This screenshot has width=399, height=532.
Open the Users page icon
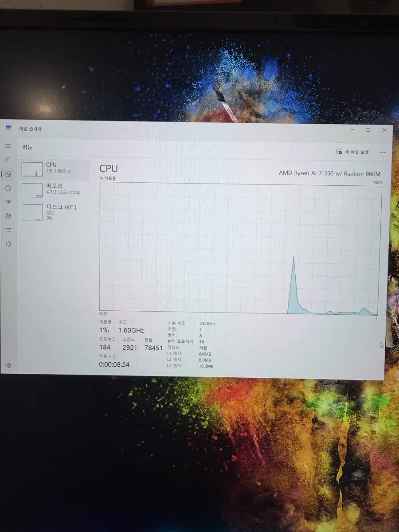click(8, 216)
